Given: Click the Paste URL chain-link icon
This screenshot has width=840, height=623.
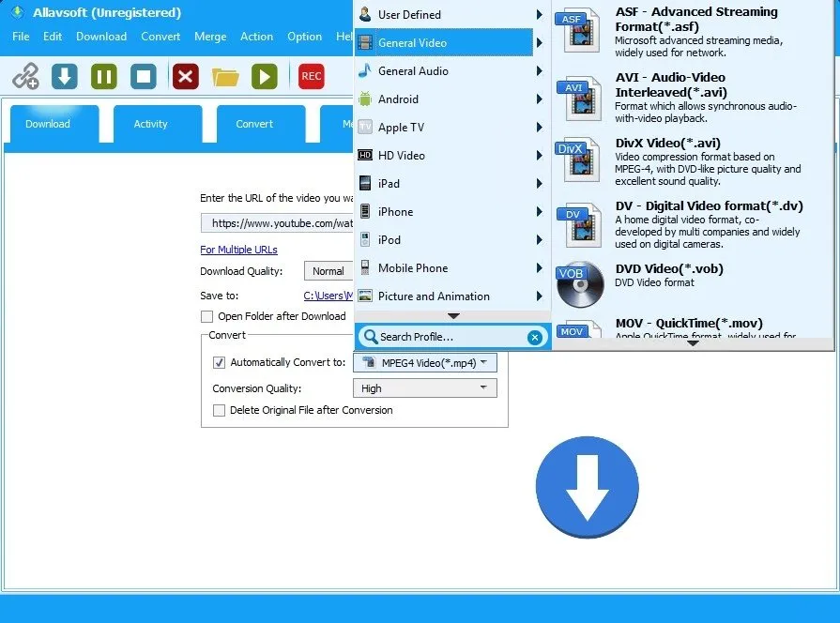Looking at the screenshot, I should [25, 76].
